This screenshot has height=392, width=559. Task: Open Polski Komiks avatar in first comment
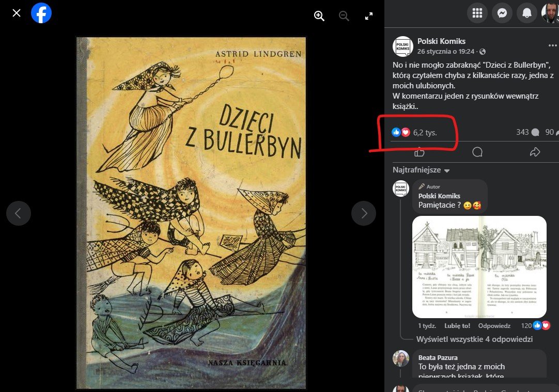coord(401,189)
